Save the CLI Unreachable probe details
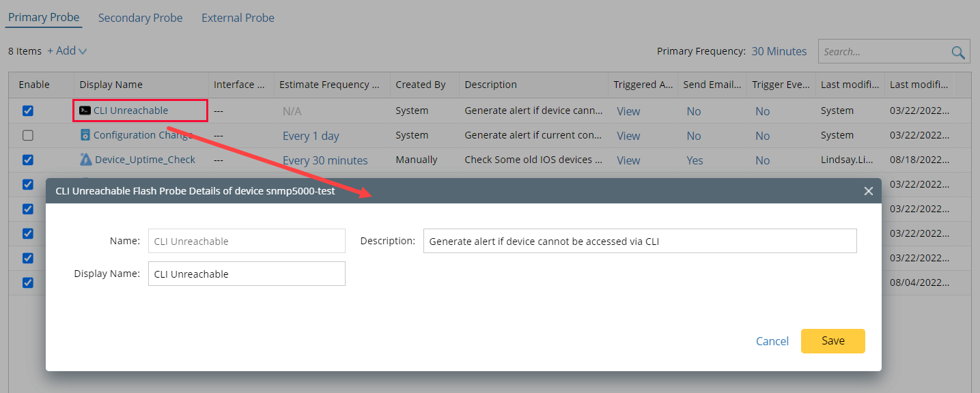Screen dimensions: 980x393 832,340
